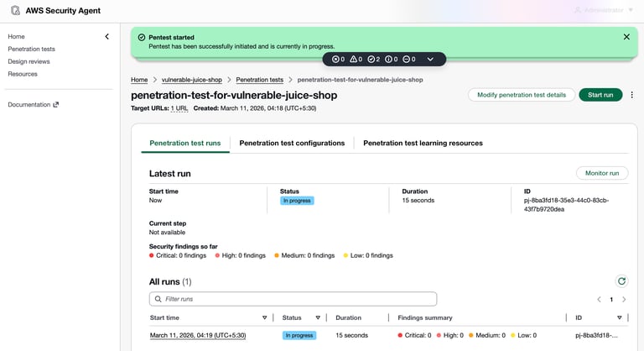
Task: Open the March 11, 2026, 04:19 run
Action: (198, 335)
